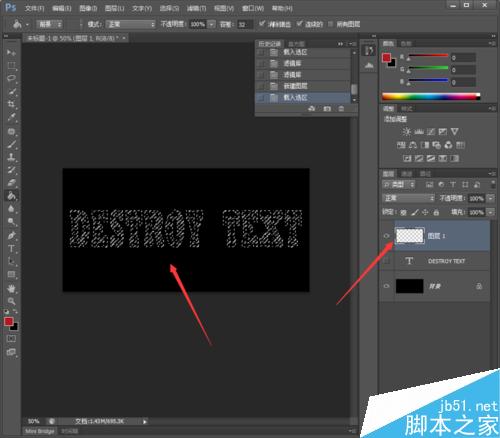The width and height of the screenshot is (500, 438).
Task: Select the Hand tool
Action: [11, 288]
